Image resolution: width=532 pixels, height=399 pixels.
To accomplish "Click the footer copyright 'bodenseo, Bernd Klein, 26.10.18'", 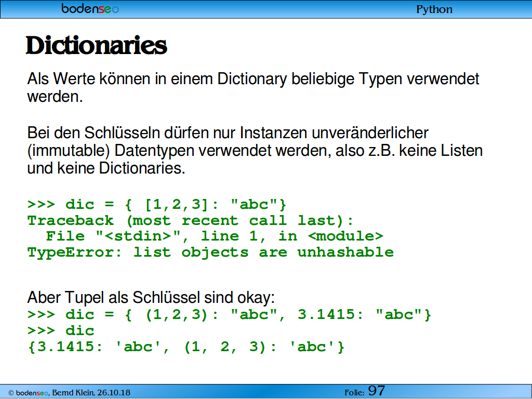I will click(x=69, y=393).
